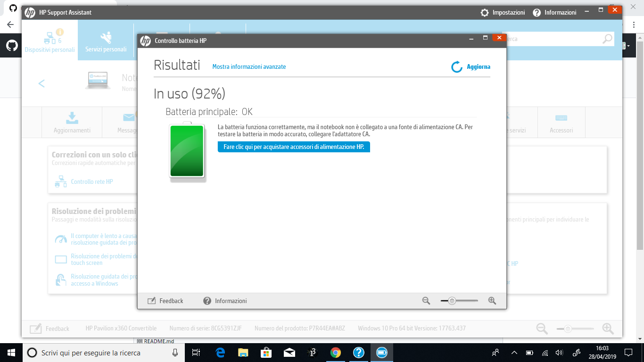Open the Informazioni help icon in the title bar
Screen dimensions: 644x362
coord(537,12)
